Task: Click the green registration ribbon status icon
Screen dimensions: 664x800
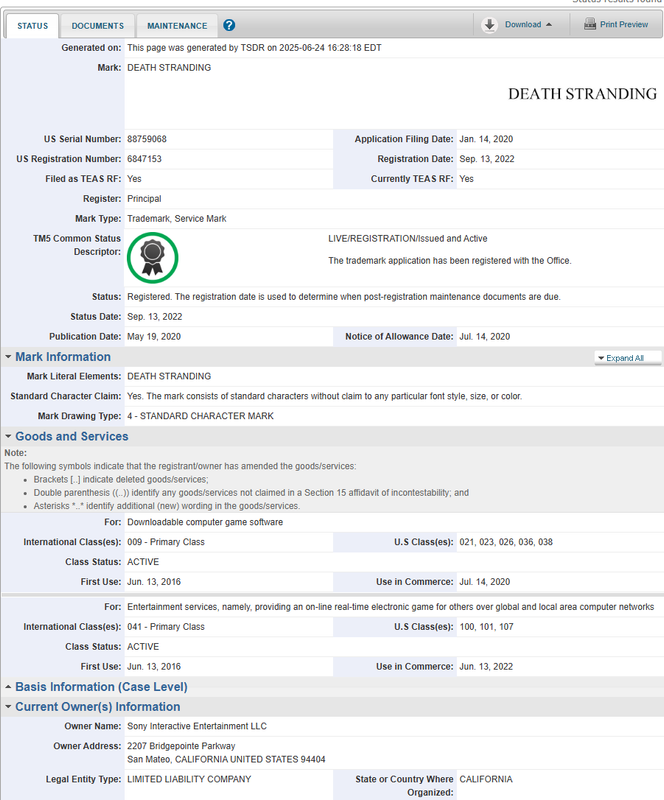Action: [153, 258]
